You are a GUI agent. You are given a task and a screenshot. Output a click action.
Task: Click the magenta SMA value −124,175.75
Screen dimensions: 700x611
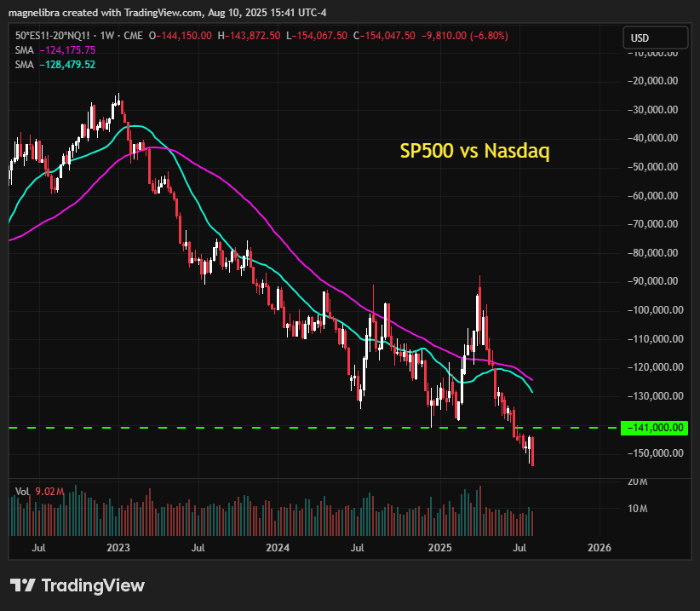pyautogui.click(x=67, y=50)
